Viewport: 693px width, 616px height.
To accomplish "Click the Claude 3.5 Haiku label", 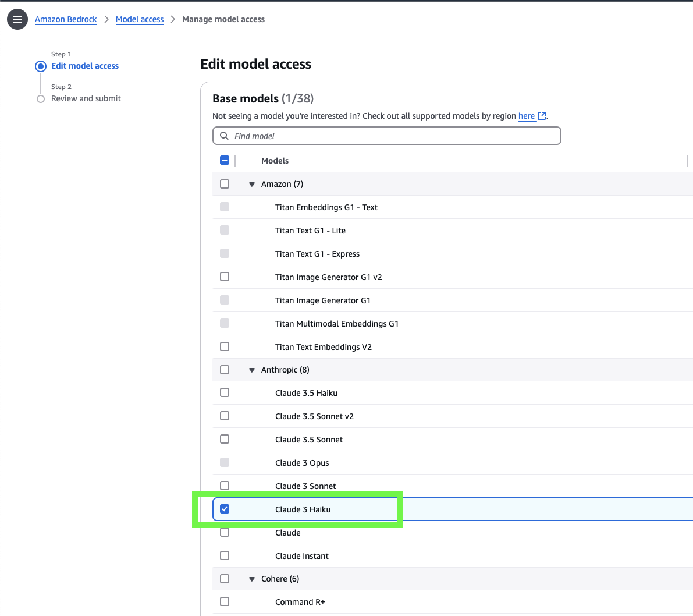I will (x=306, y=393).
